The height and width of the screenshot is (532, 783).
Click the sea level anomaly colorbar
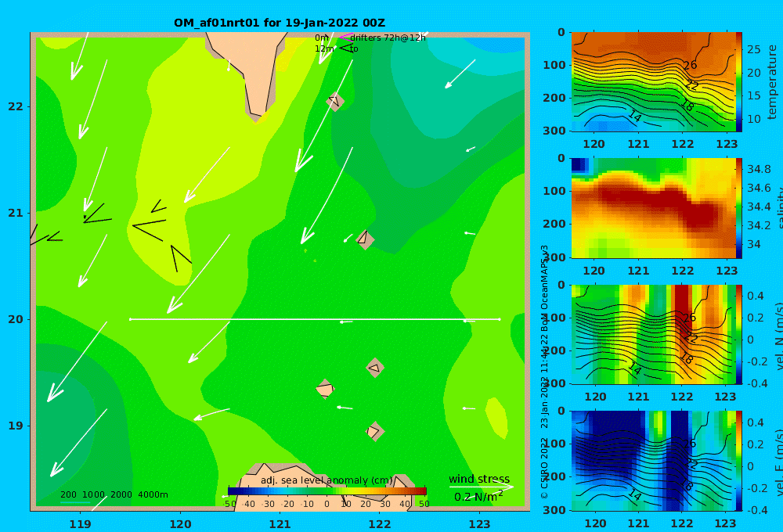pyautogui.click(x=327, y=491)
